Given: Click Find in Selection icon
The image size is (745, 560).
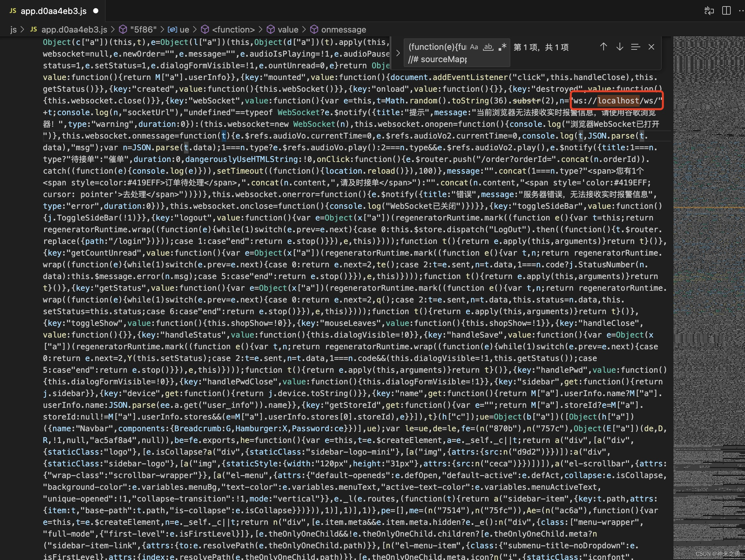Looking at the screenshot, I should pyautogui.click(x=635, y=47).
